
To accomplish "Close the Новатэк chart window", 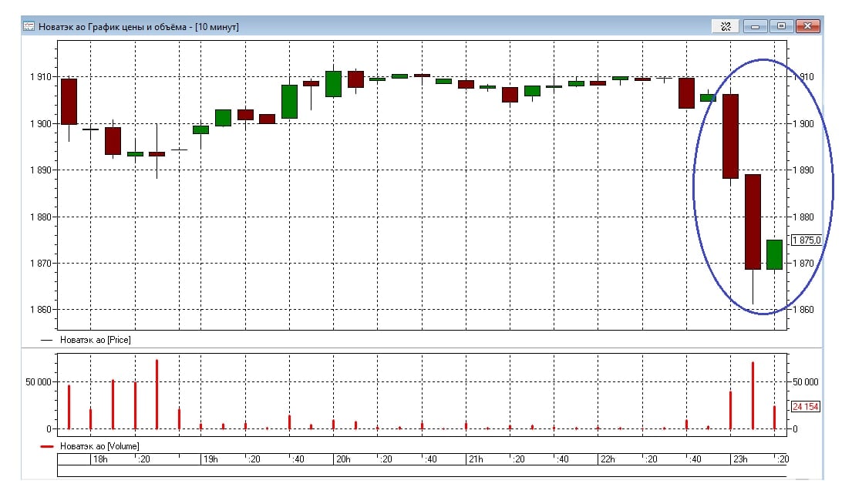I will (x=807, y=26).
